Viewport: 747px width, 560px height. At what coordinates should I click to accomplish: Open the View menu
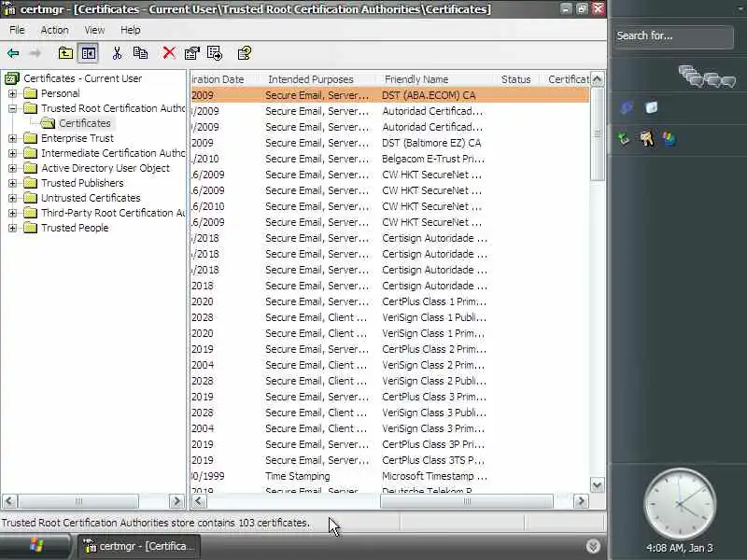tap(94, 30)
